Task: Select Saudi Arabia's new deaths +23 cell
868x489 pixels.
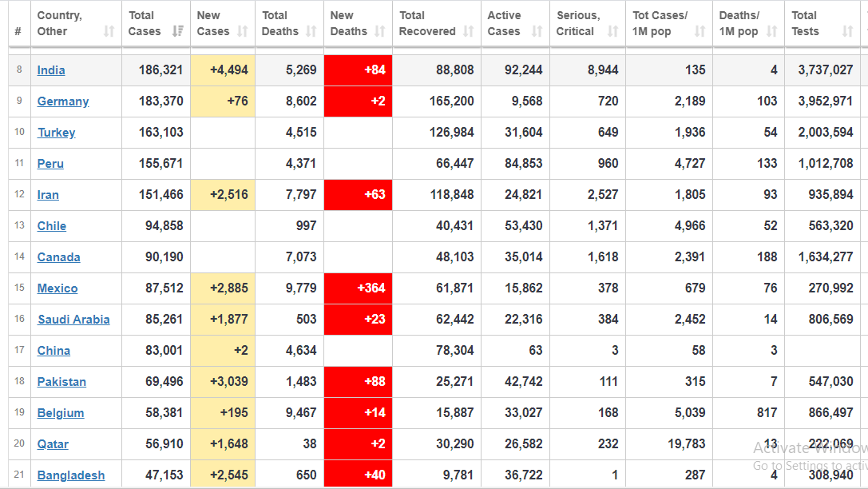Action: pos(359,320)
